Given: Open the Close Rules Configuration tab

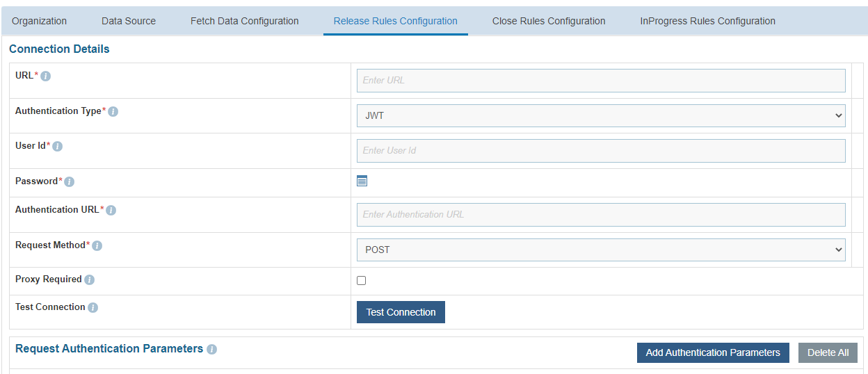Looking at the screenshot, I should pos(549,21).
